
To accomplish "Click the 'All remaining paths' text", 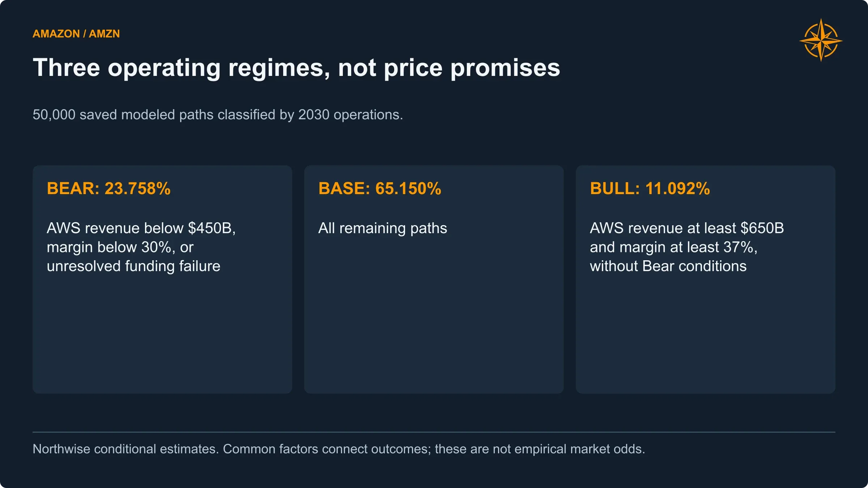I will (383, 228).
